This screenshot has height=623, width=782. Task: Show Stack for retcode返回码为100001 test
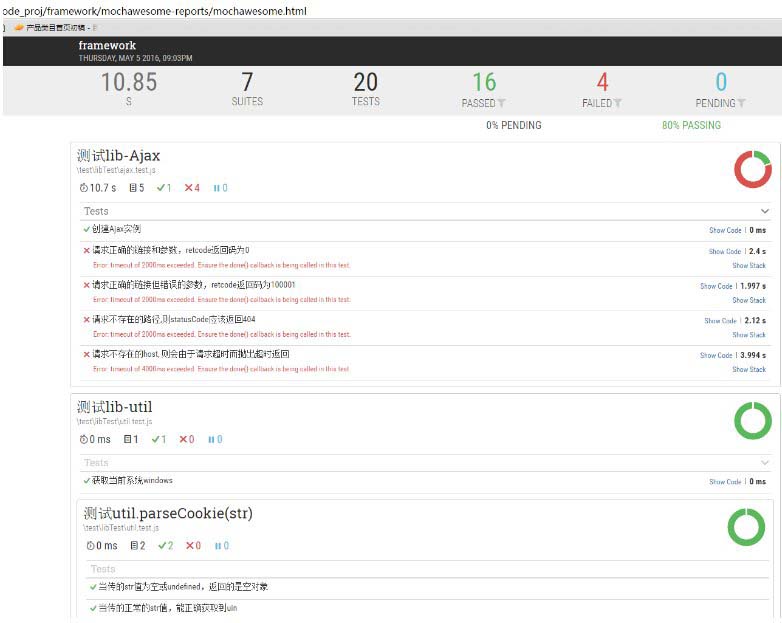coord(749,300)
